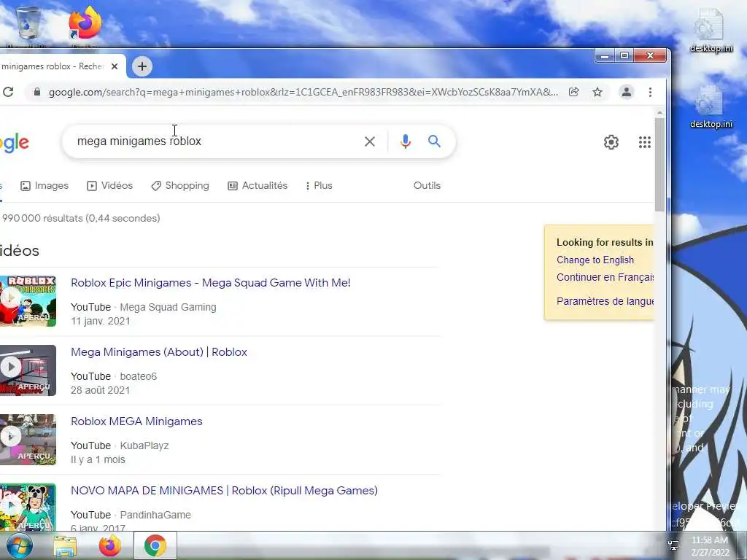Open 'Roblox MEGA Minigames' video link
Image resolution: width=747 pixels, height=560 pixels.
tap(136, 421)
